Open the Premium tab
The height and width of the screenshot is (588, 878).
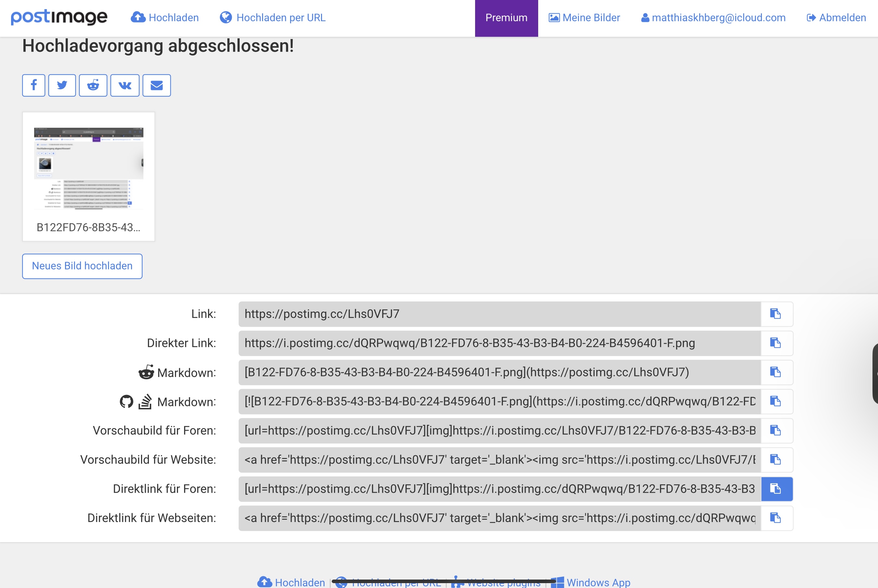506,18
